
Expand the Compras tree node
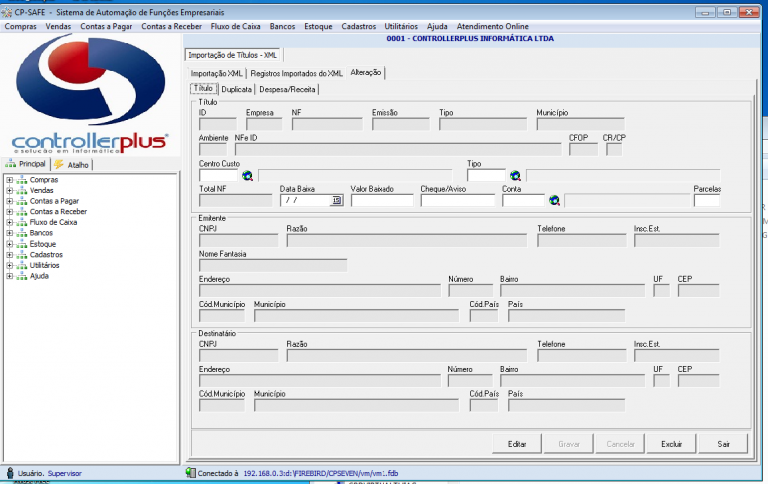pos(9,180)
